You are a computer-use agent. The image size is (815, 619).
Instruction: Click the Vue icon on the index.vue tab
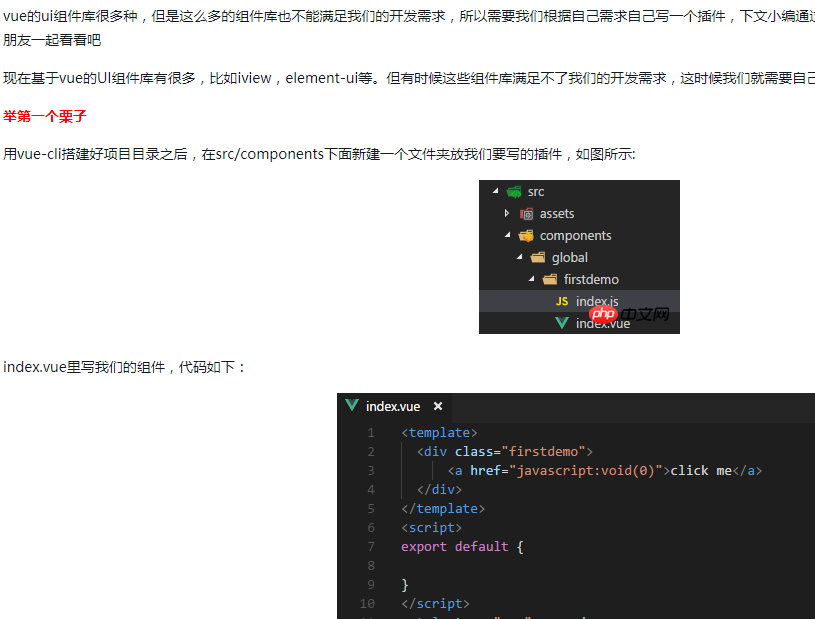pos(351,406)
